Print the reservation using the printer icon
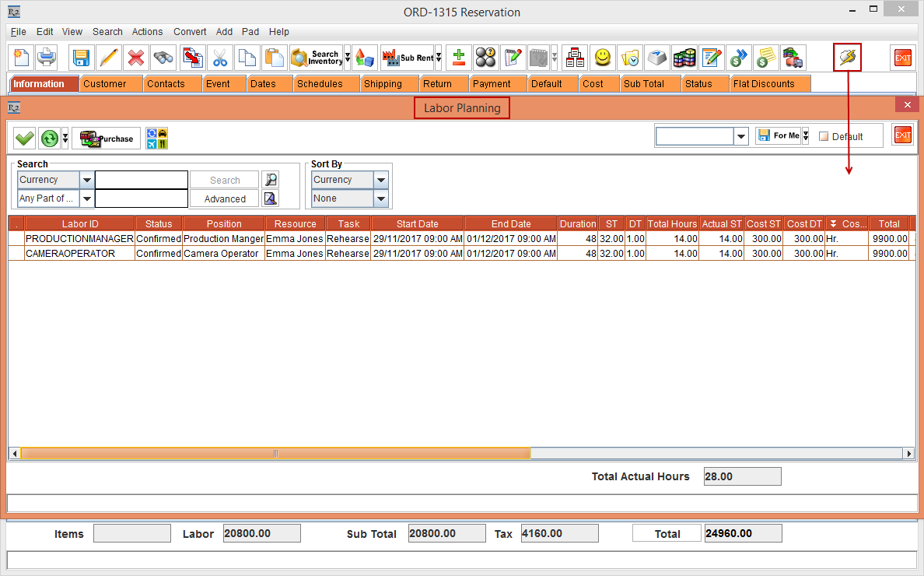Screen dimensions: 924x576 [x=47, y=57]
